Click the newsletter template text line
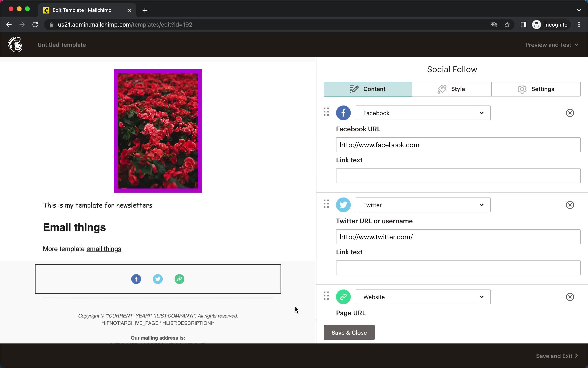Screen dimensions: 588x368 pyautogui.click(x=98, y=205)
